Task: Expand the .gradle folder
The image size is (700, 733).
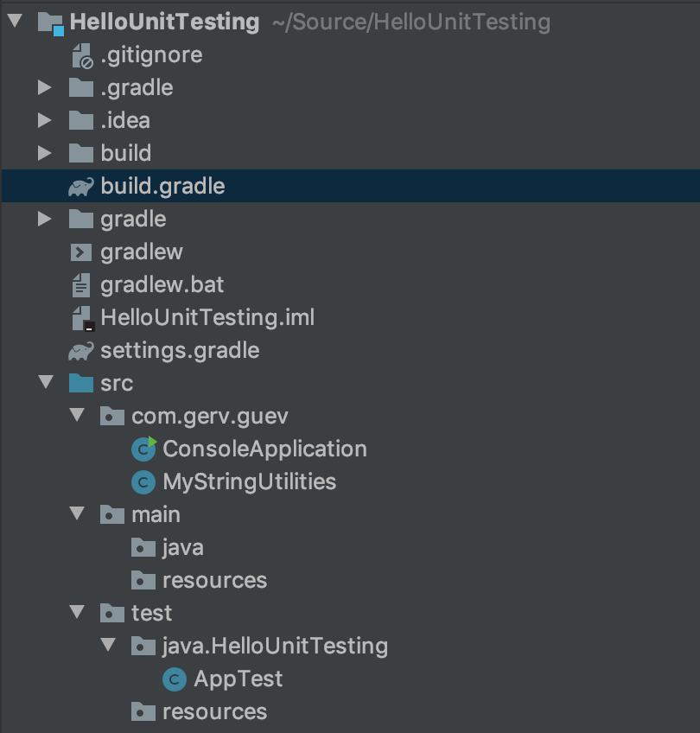Action: 44,87
